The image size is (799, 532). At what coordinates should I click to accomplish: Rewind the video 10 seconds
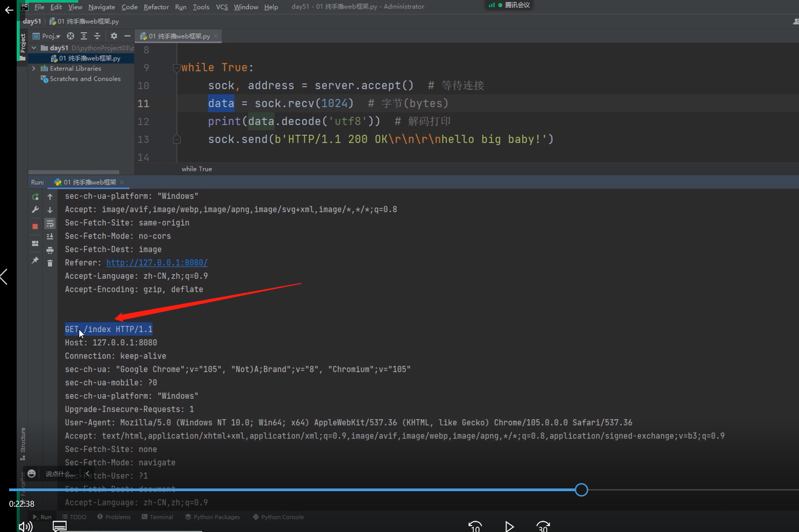click(475, 526)
